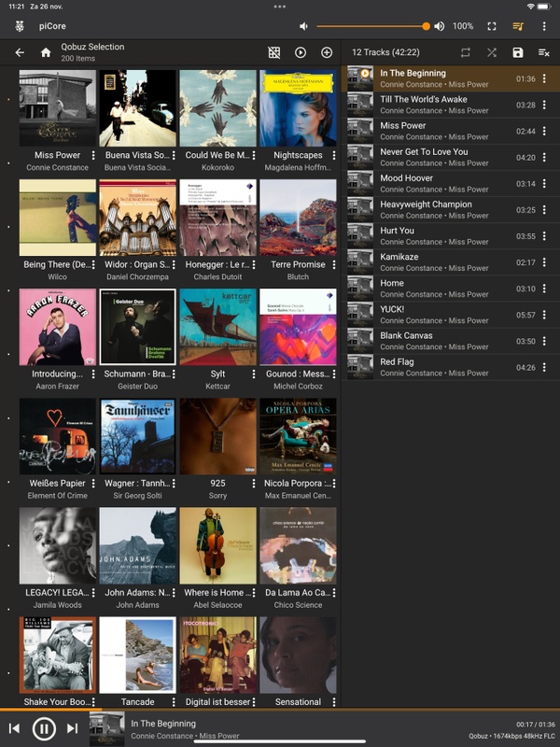Skip to the previous track
This screenshot has width=560, height=747.
click(14, 728)
